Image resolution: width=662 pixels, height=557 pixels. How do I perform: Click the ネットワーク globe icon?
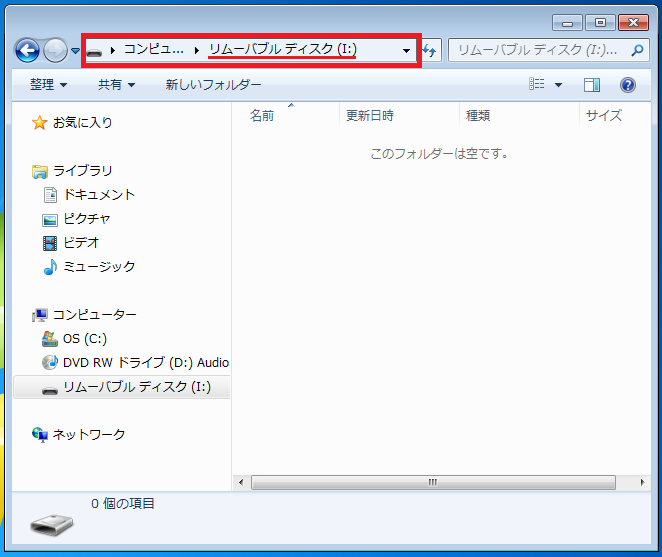tap(40, 435)
